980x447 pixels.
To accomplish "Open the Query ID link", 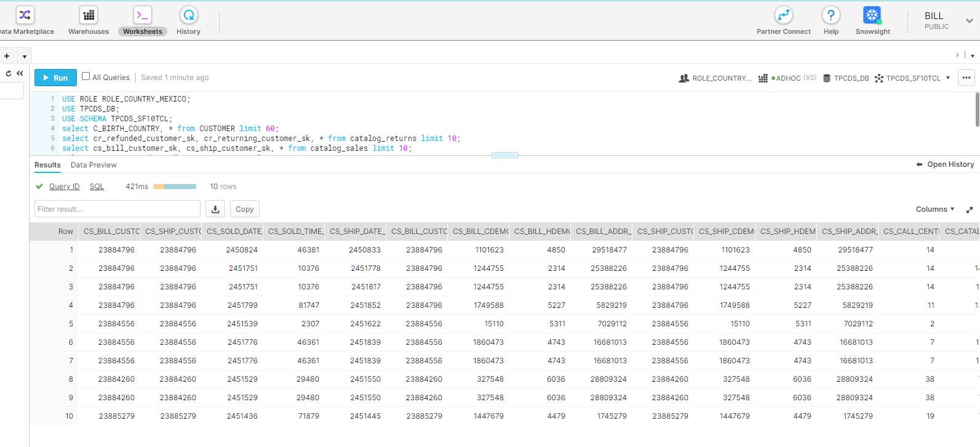I will point(64,187).
